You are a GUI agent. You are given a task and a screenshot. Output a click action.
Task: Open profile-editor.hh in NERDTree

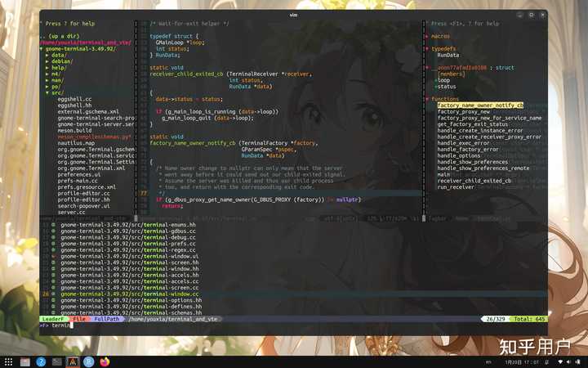click(x=83, y=200)
